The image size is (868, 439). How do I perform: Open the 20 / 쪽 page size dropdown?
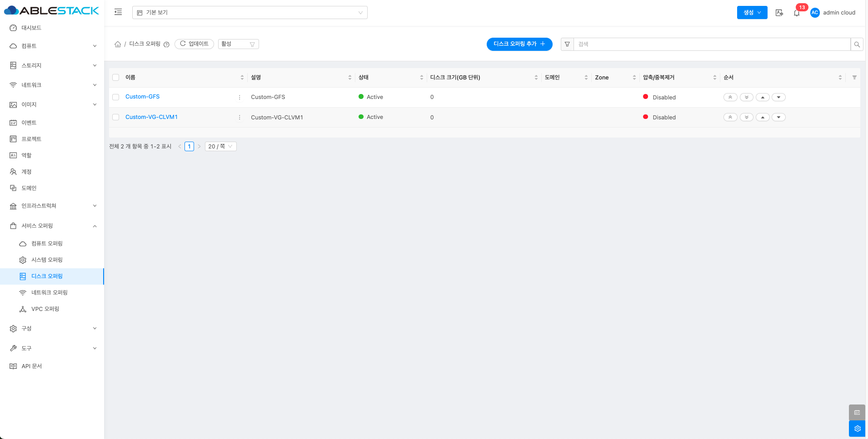coord(220,146)
